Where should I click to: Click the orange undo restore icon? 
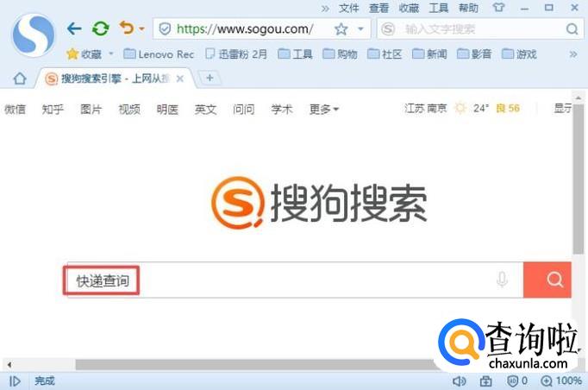tap(127, 28)
